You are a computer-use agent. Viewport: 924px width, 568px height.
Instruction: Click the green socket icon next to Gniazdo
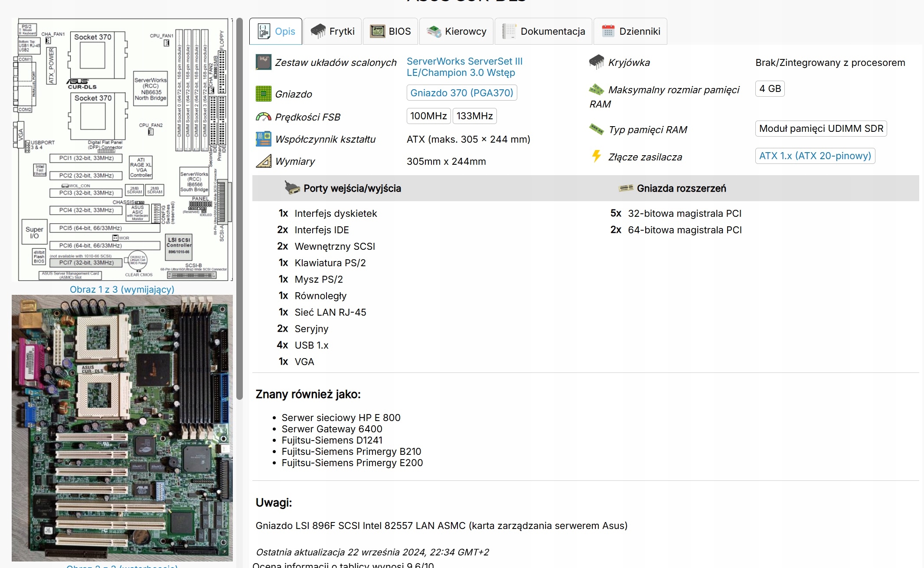pos(263,94)
